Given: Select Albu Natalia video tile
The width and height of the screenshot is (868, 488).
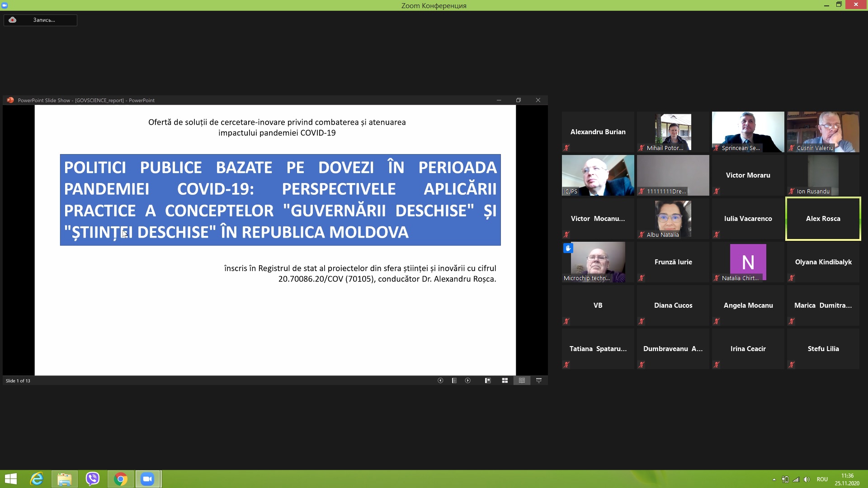Looking at the screenshot, I should pyautogui.click(x=673, y=219).
